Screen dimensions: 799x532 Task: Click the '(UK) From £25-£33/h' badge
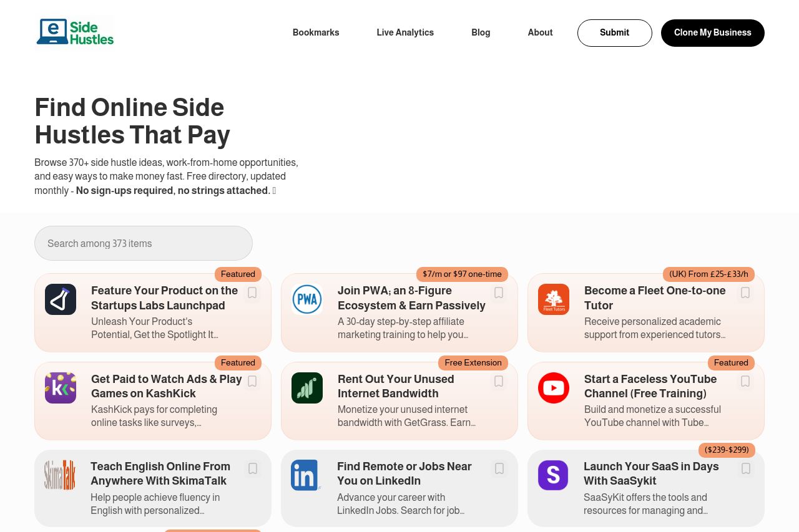pyautogui.click(x=708, y=274)
